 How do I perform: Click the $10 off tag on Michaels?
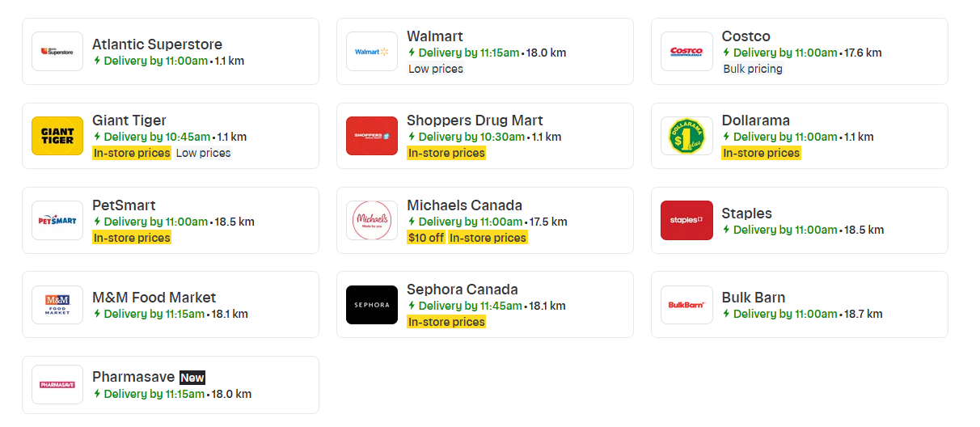click(426, 237)
